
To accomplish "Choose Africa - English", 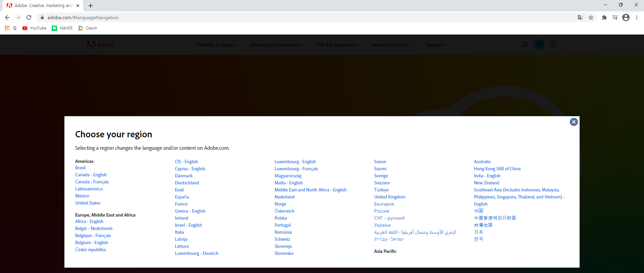I will [89, 222].
